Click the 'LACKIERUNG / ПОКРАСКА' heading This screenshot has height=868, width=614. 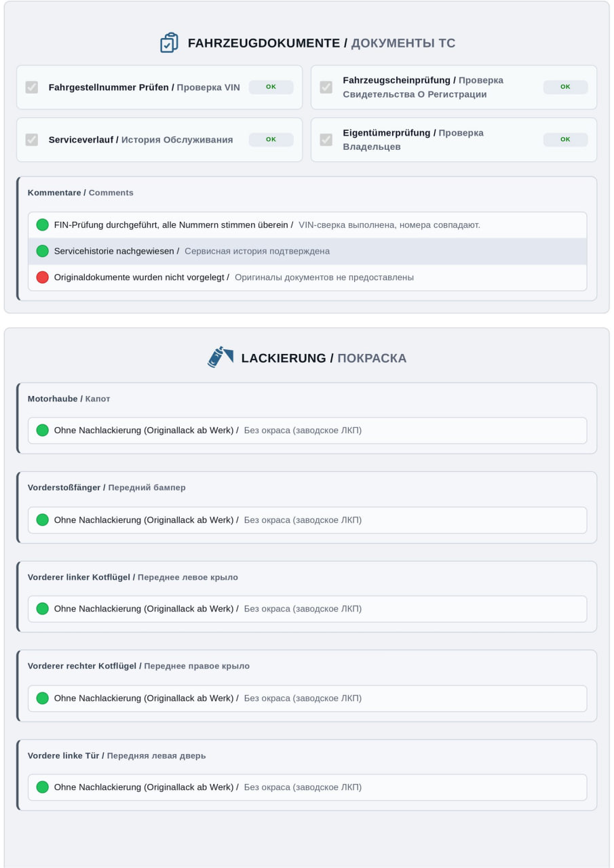pos(324,358)
